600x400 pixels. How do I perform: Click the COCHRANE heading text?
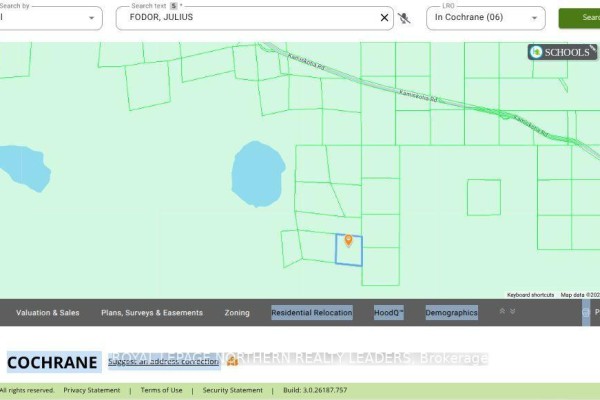(52, 362)
